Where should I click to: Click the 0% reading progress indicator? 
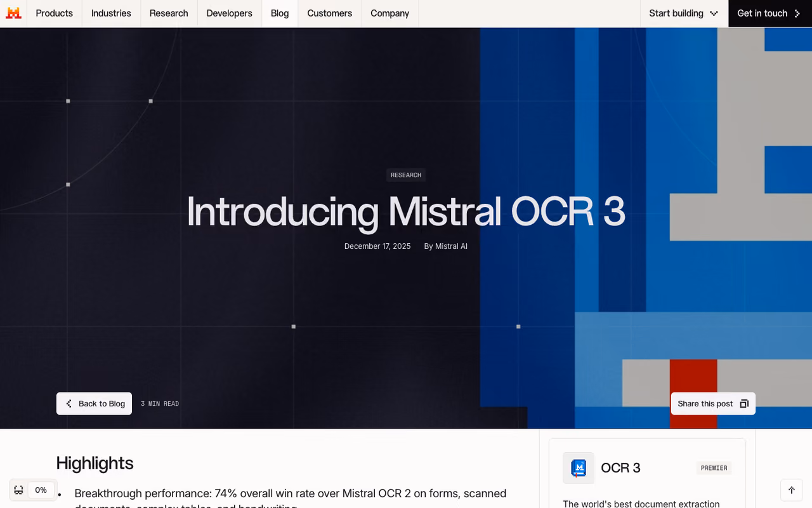coord(41,490)
